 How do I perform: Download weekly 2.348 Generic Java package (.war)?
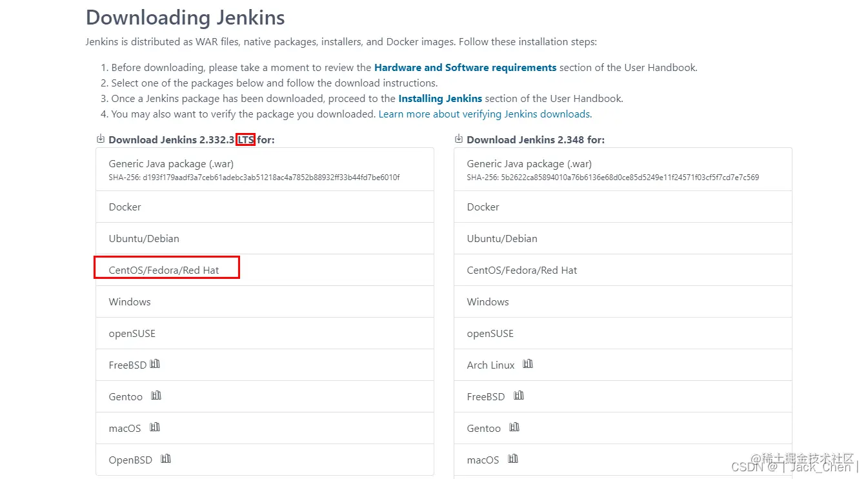point(623,169)
